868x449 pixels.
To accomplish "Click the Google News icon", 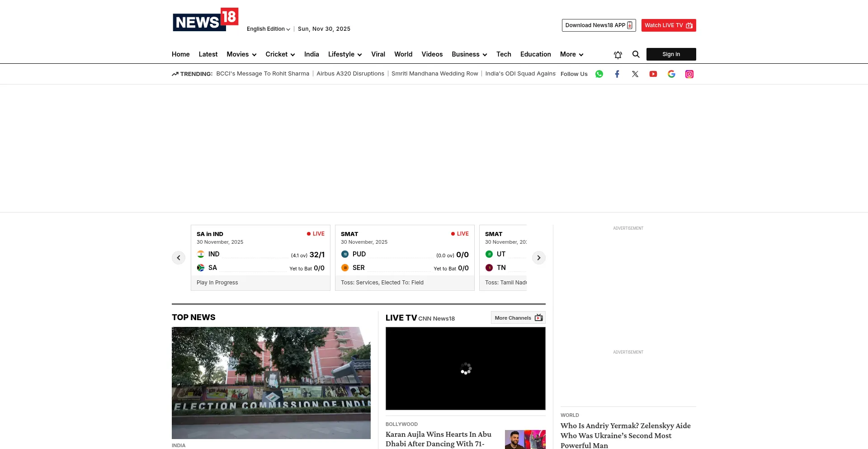I will [671, 74].
